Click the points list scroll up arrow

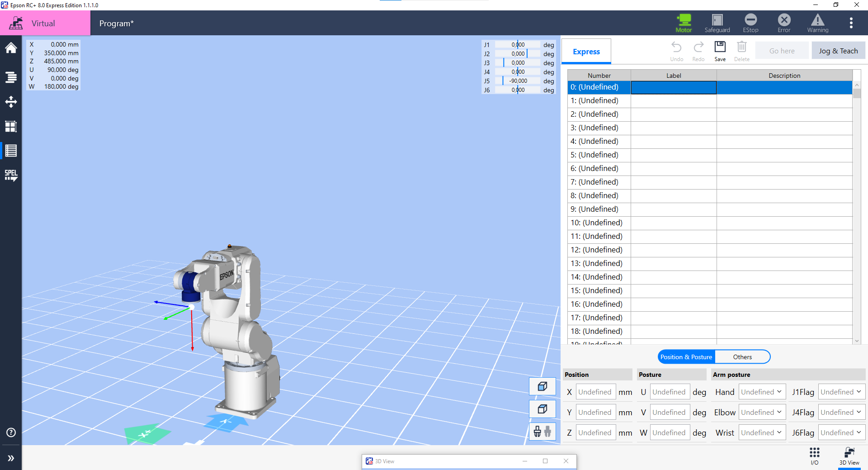click(857, 85)
